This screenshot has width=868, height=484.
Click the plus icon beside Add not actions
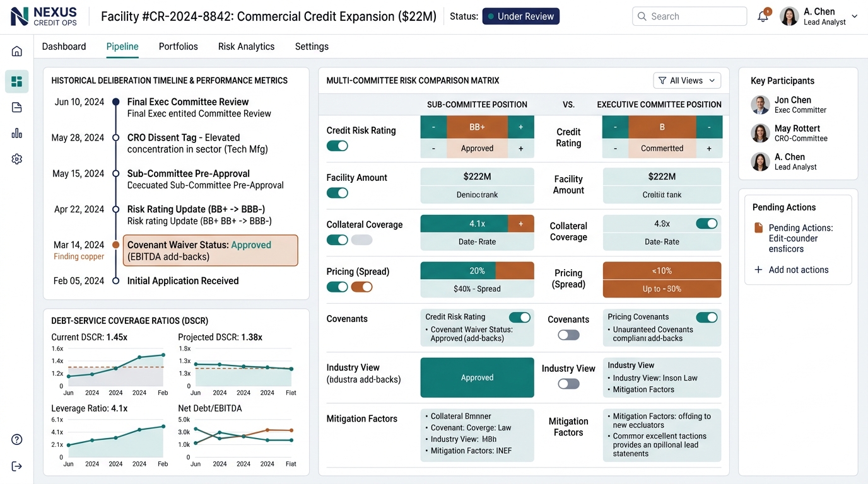pyautogui.click(x=758, y=270)
